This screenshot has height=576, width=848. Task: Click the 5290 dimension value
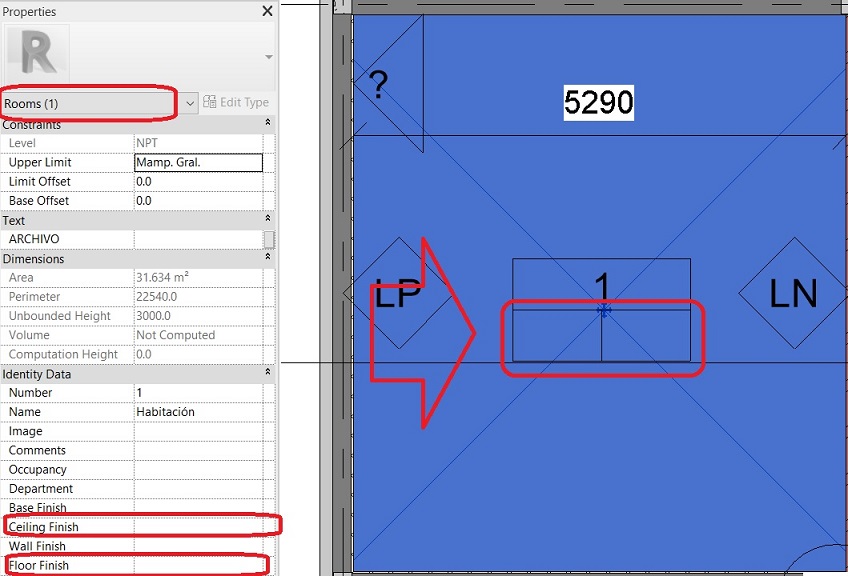pos(600,103)
